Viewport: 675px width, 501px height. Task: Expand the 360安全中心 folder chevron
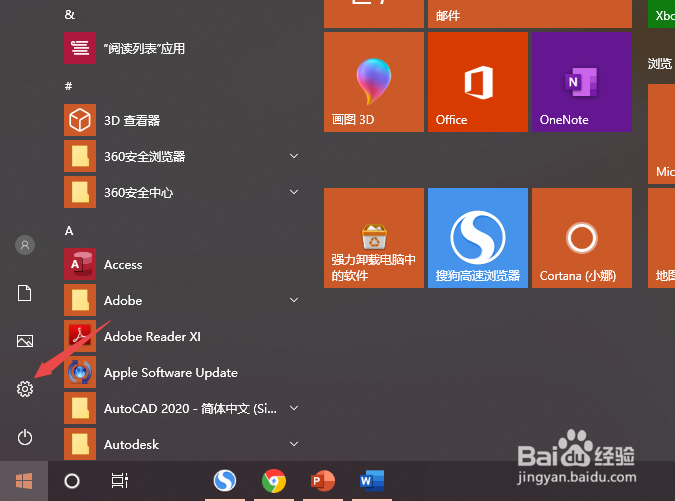point(294,192)
